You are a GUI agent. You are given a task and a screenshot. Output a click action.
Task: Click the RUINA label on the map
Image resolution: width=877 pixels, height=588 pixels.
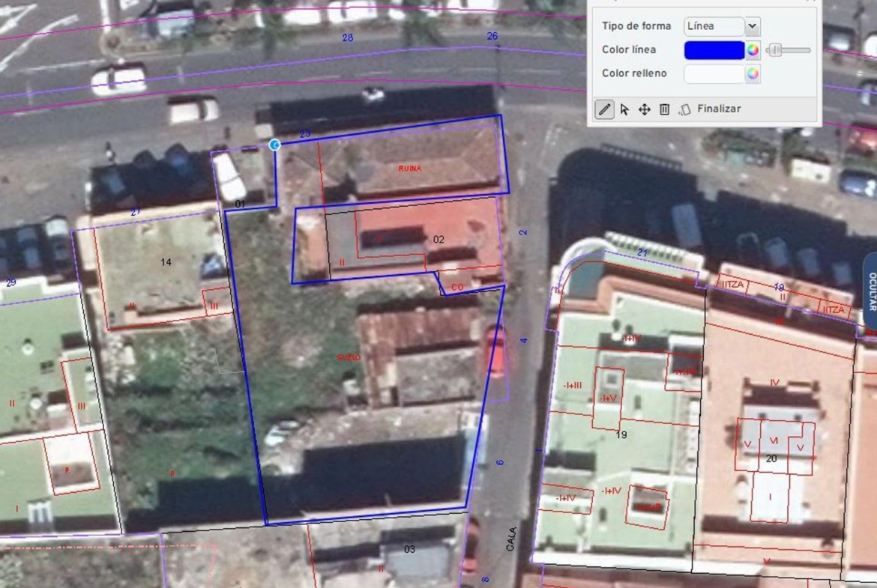409,169
